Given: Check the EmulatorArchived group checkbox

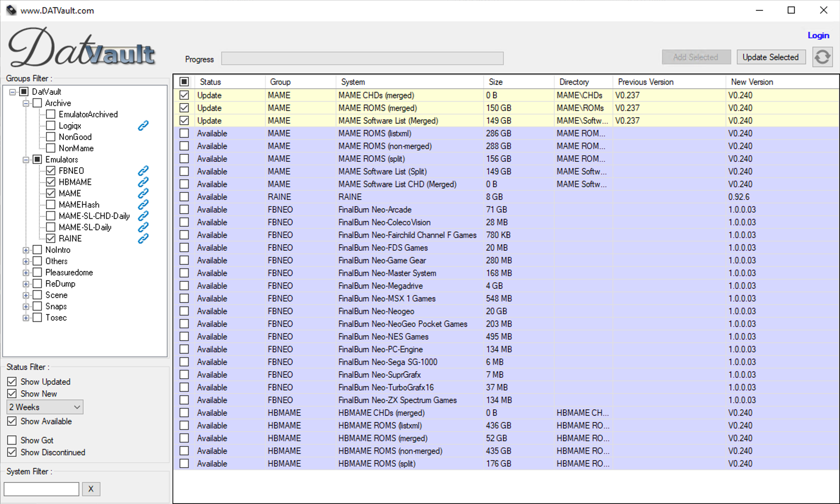Looking at the screenshot, I should click(x=51, y=114).
